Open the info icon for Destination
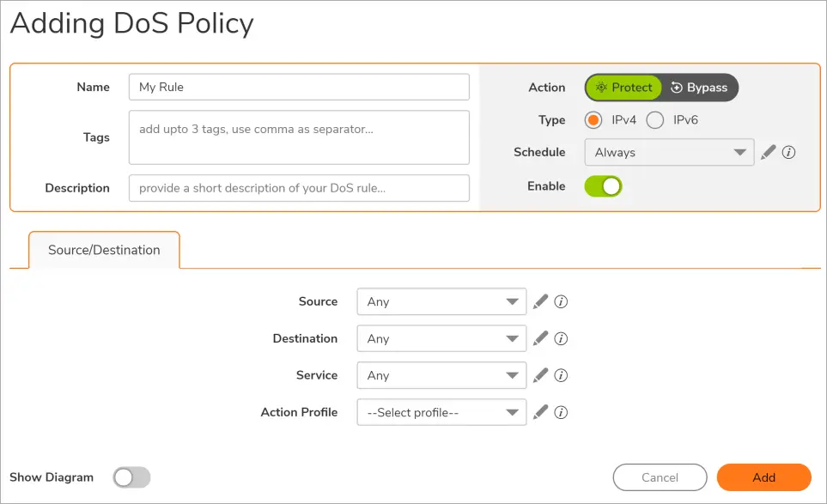Viewport: 827px width, 504px height. [x=561, y=338]
